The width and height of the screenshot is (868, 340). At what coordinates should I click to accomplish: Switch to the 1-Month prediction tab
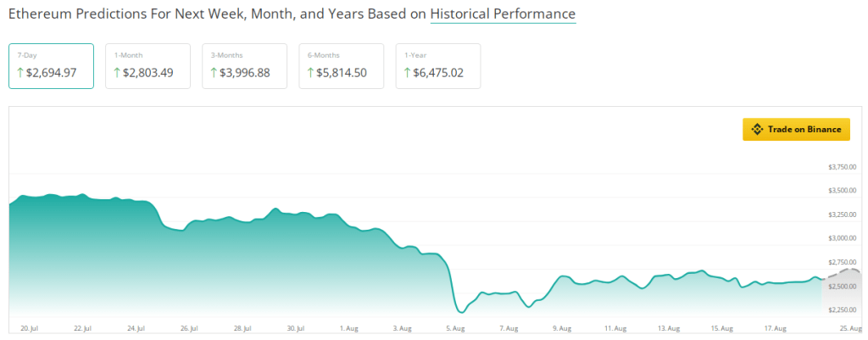pos(147,66)
